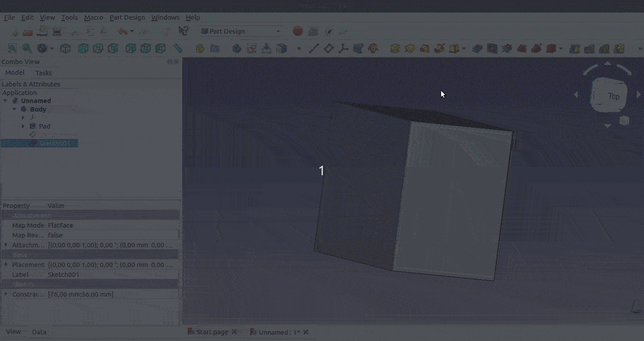Open the Subtractive Primitive dropdown arrow

(561, 48)
